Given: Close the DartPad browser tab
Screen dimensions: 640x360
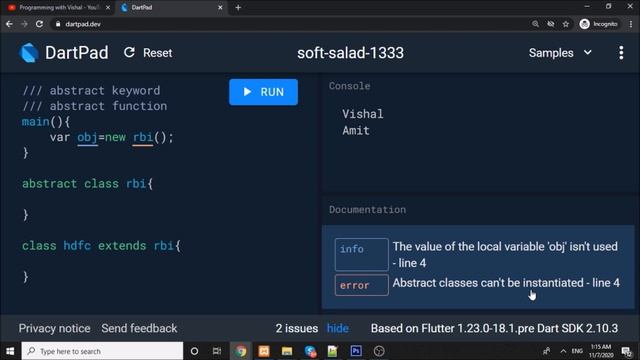Looking at the screenshot, I should [x=220, y=7].
